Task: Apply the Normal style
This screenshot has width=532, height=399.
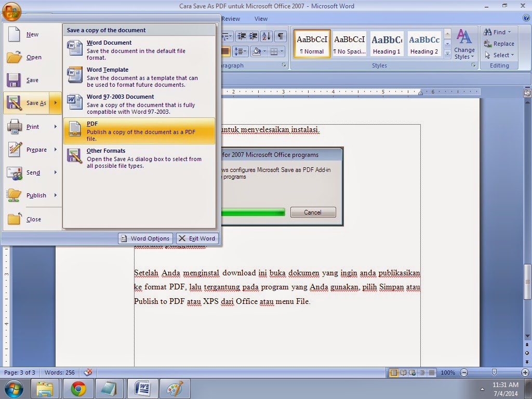Action: click(x=312, y=44)
